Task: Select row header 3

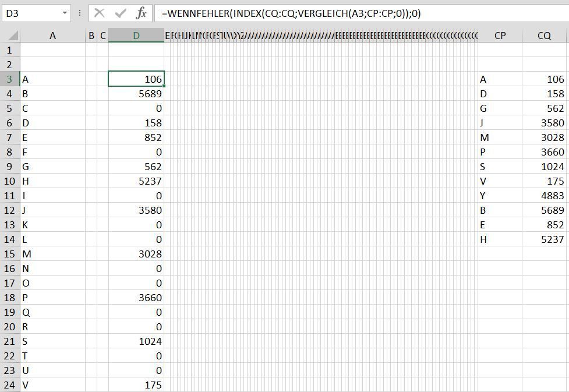Action: click(10, 79)
